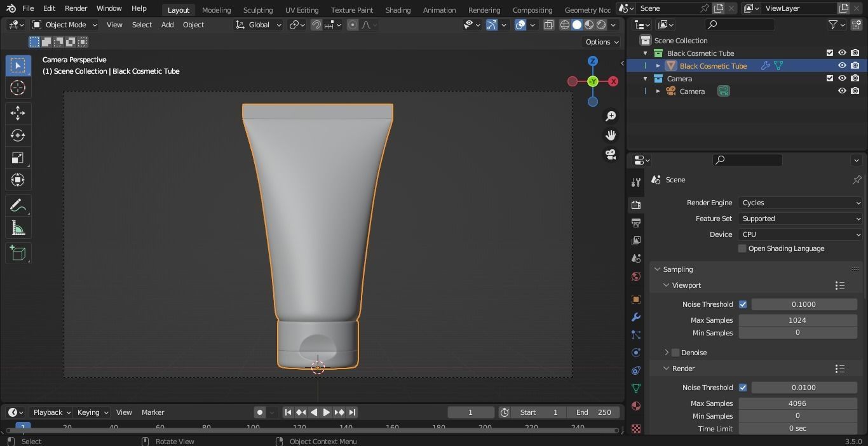
Task: Collapse the Render sampling subpanel
Action: click(x=667, y=368)
